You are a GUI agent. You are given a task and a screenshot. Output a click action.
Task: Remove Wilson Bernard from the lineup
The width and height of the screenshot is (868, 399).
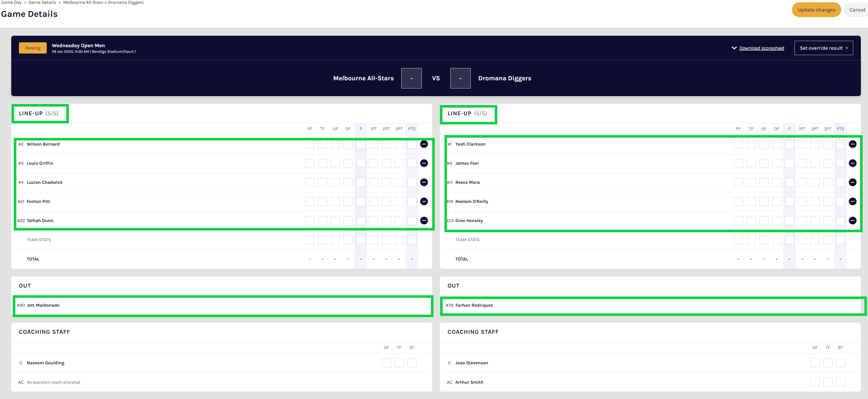coord(424,144)
